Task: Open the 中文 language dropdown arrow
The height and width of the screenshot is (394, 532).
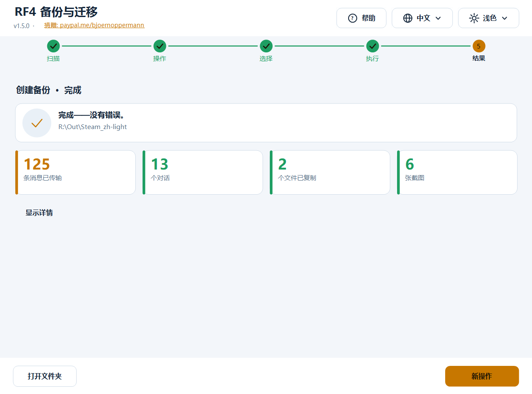Action: click(x=438, y=18)
